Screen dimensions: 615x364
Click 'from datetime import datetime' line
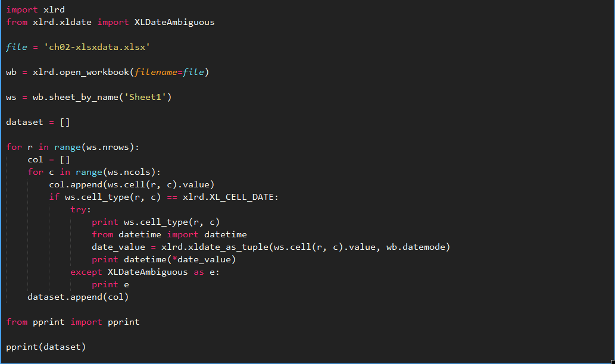point(170,235)
